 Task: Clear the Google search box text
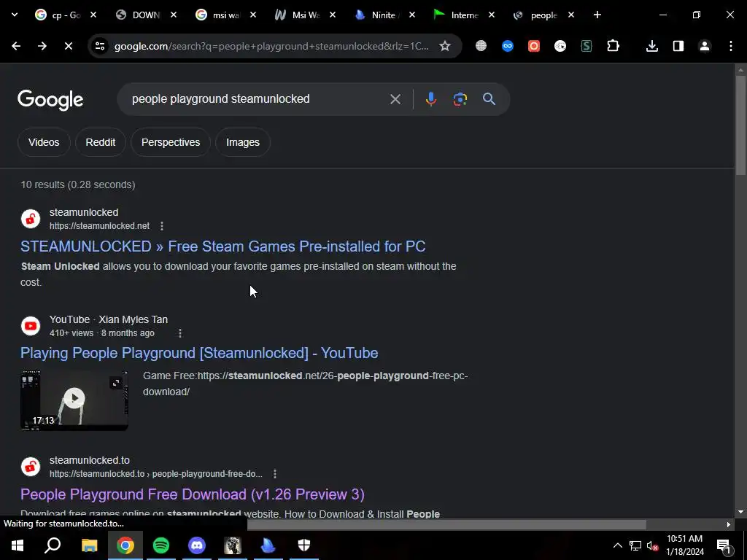395,99
